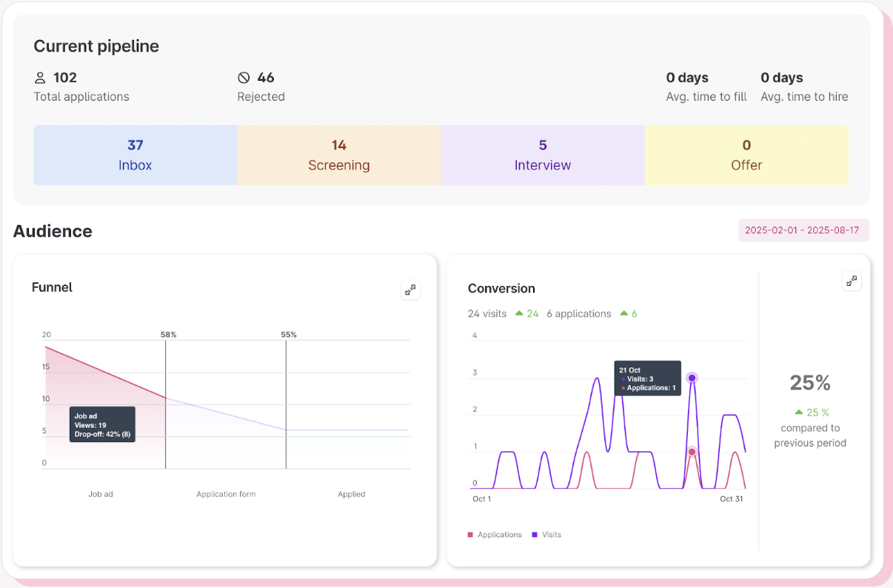
Task: Open the Interview stage with 5 applications
Action: pyautogui.click(x=543, y=155)
